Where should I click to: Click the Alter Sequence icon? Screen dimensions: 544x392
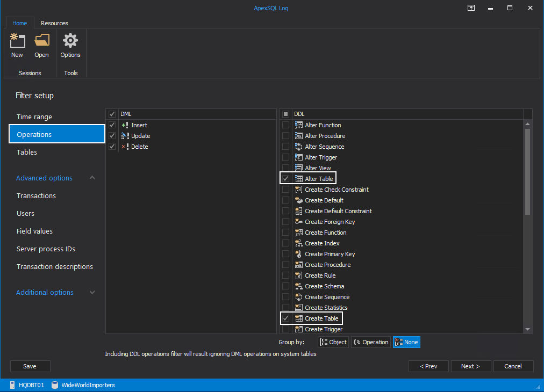click(x=299, y=147)
